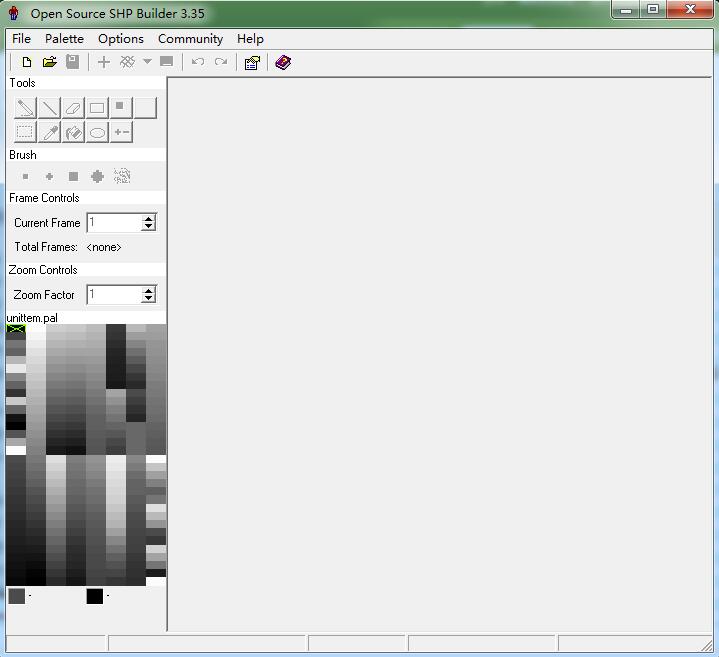Viewport: 719px width, 657px height.
Task: Open a file with the folder icon
Action: [49, 62]
